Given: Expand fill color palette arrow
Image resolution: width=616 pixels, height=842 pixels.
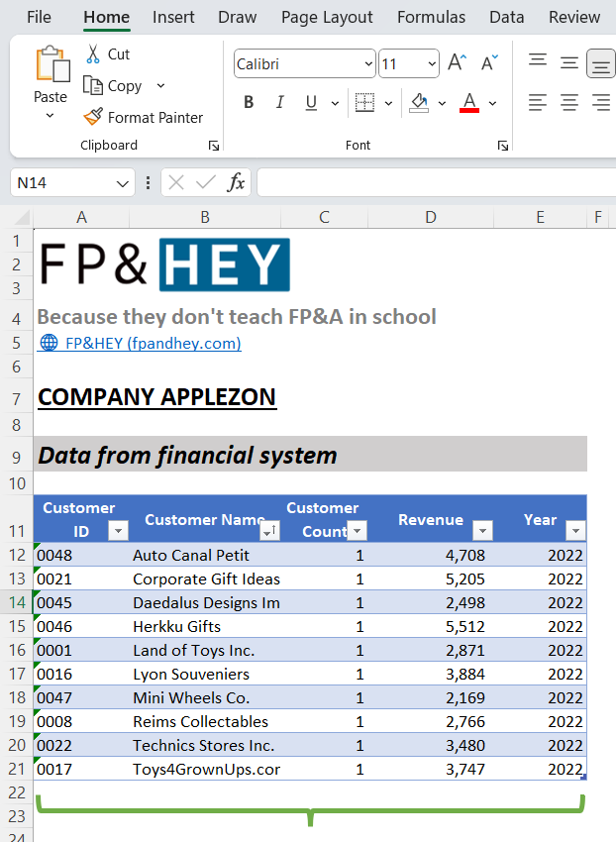Looking at the screenshot, I should (x=442, y=103).
